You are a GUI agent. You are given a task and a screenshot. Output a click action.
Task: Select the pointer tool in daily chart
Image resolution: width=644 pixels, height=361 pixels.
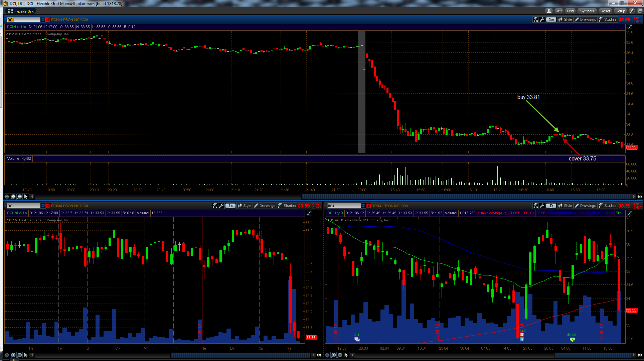coord(346,355)
